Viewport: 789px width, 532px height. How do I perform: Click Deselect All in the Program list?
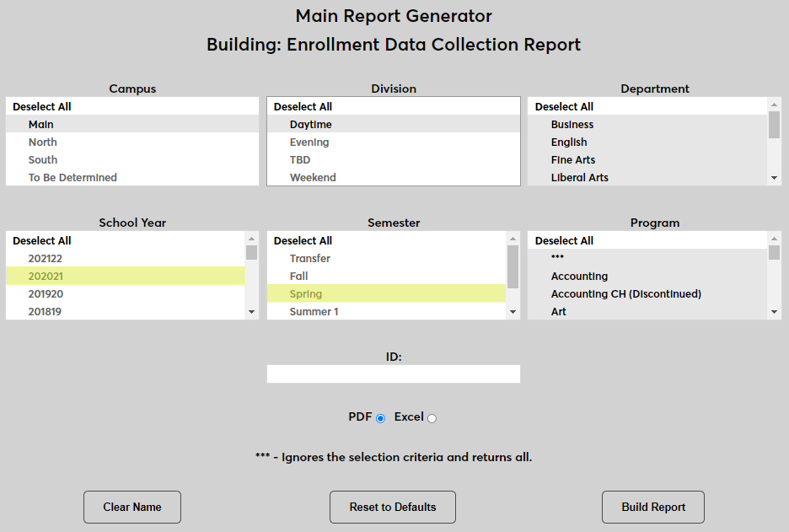pyautogui.click(x=563, y=240)
